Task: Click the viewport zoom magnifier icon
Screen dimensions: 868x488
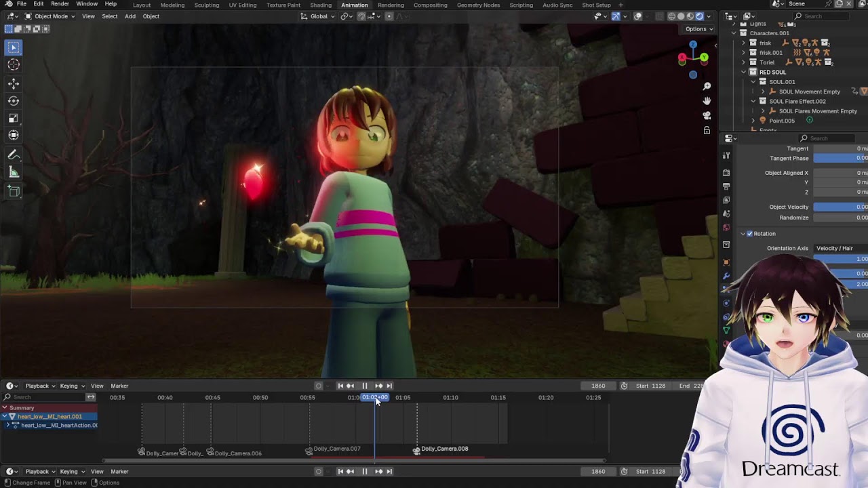Action: pos(707,86)
